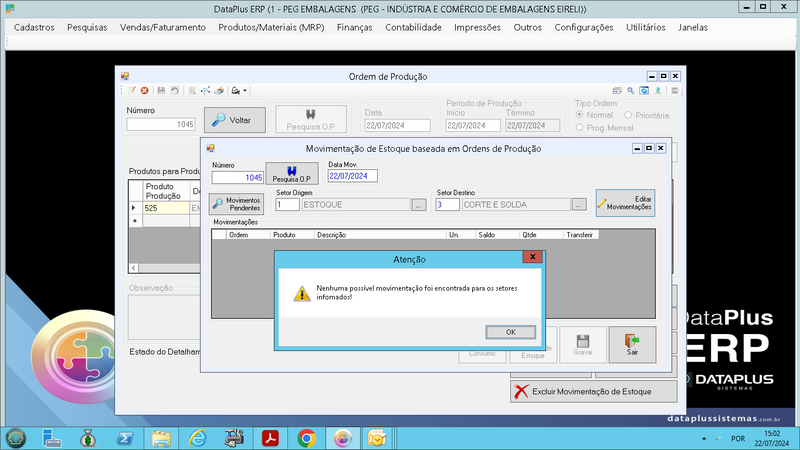Open PowerShell from the taskbar

coord(125,438)
